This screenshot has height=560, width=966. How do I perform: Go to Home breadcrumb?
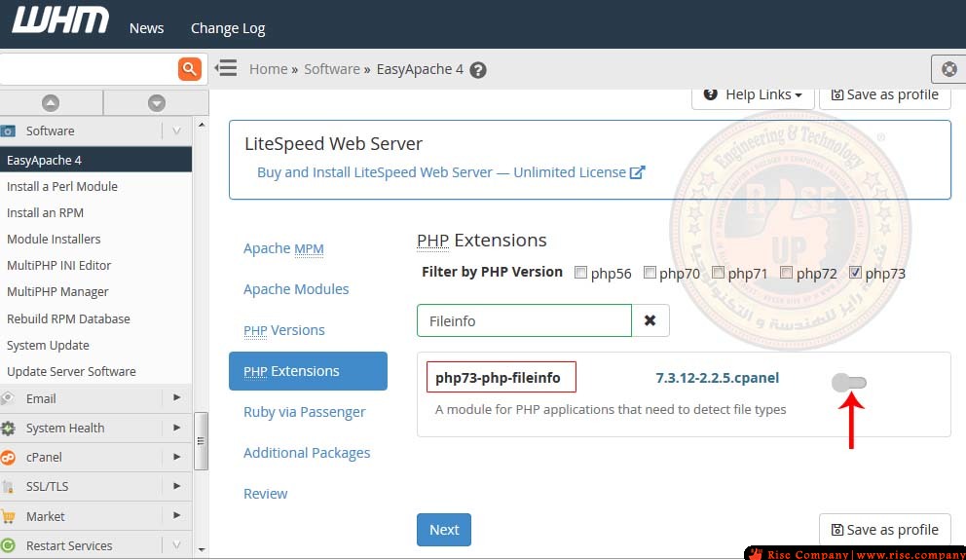click(268, 69)
